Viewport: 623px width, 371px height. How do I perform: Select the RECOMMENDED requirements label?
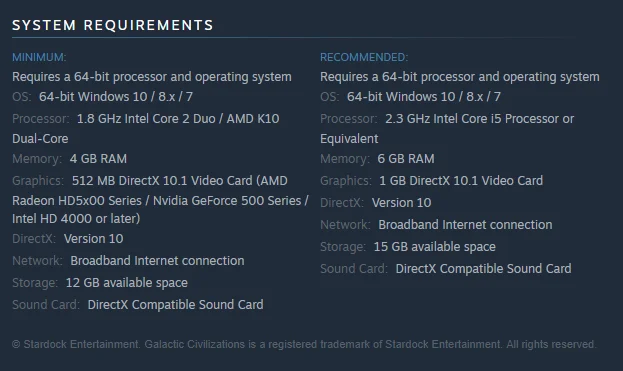click(364, 57)
